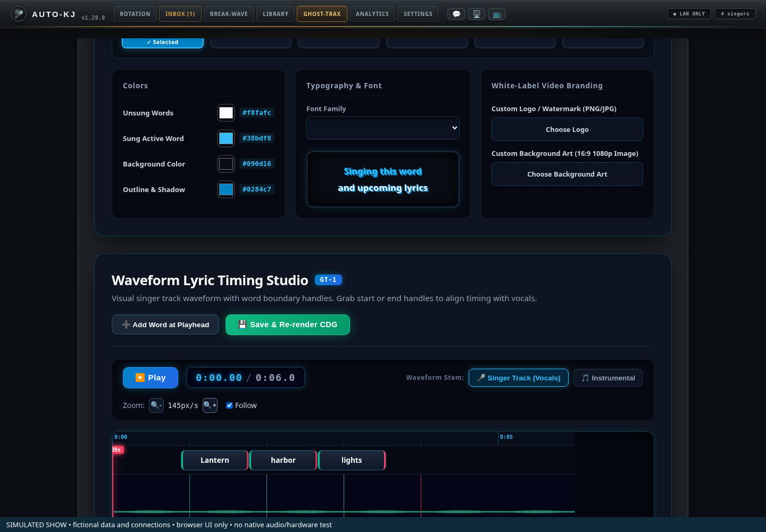Open the Analytics tab
This screenshot has height=532, width=766.
point(372,14)
